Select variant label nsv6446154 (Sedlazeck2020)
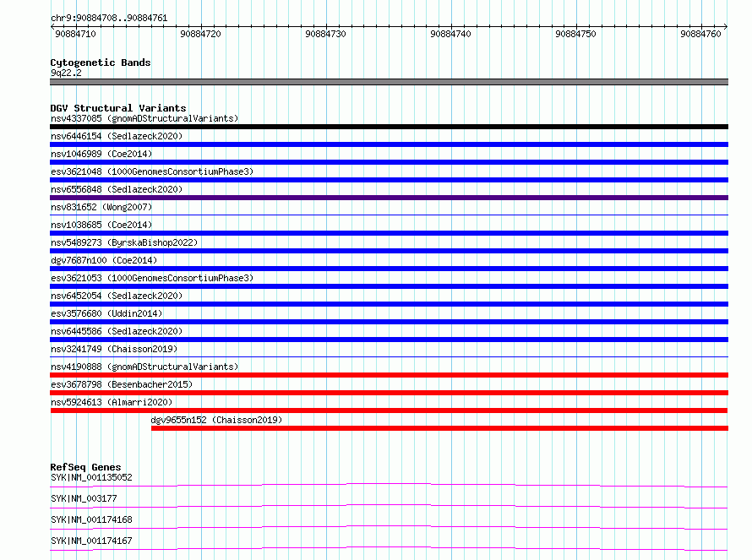This screenshot has width=752, height=560. pyautogui.click(x=117, y=136)
